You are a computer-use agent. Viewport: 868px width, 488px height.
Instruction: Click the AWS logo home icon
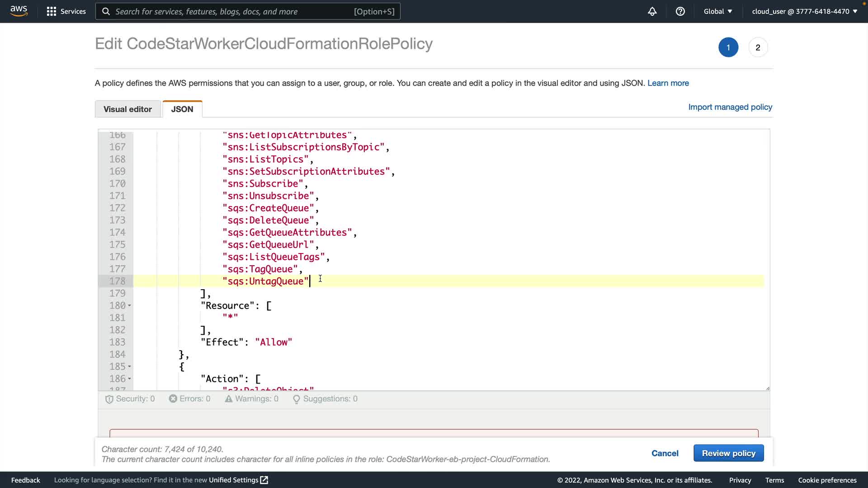tap(19, 11)
